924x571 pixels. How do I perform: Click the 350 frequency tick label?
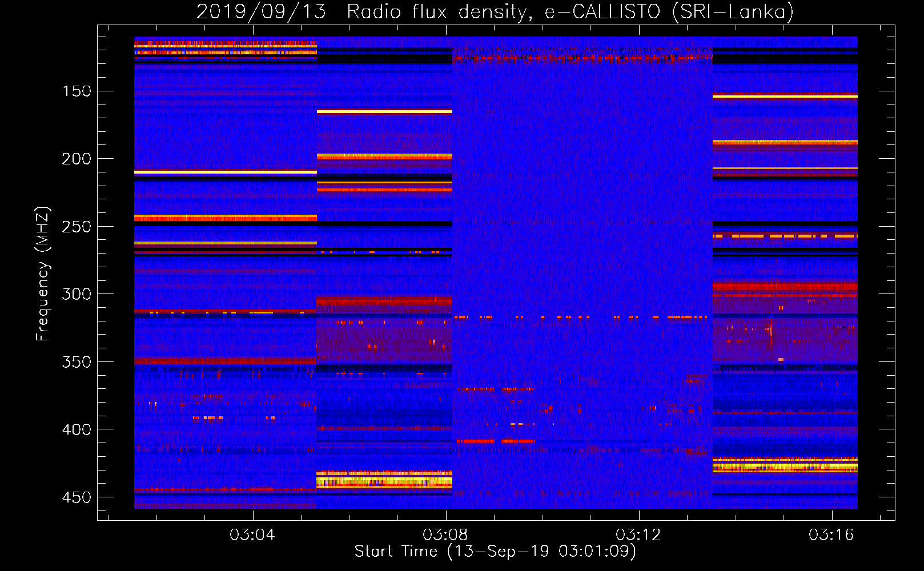77,362
